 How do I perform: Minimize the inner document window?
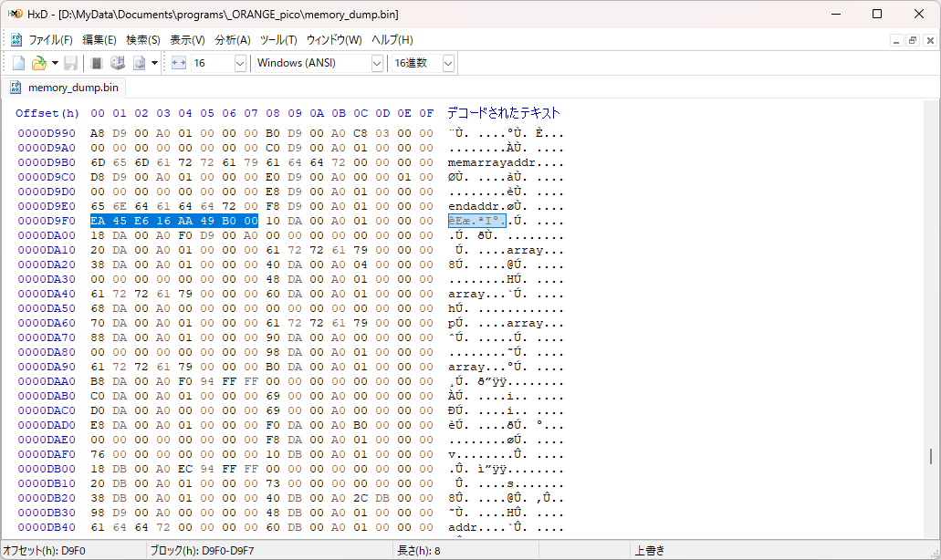(896, 41)
